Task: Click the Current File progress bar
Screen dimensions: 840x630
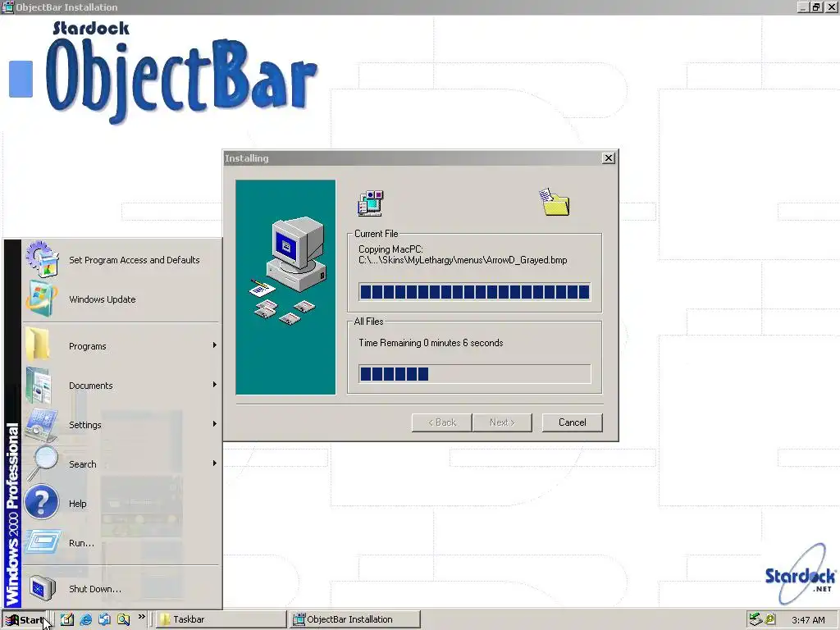Action: coord(475,292)
